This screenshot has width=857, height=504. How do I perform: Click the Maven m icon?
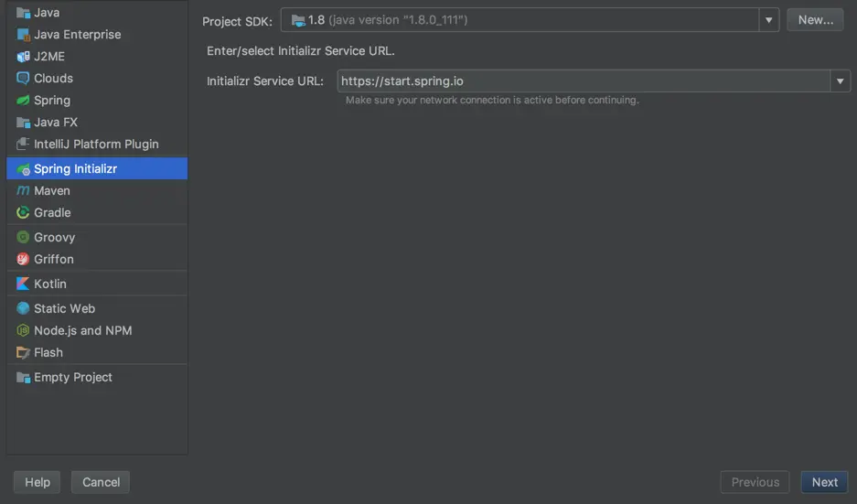coord(23,191)
